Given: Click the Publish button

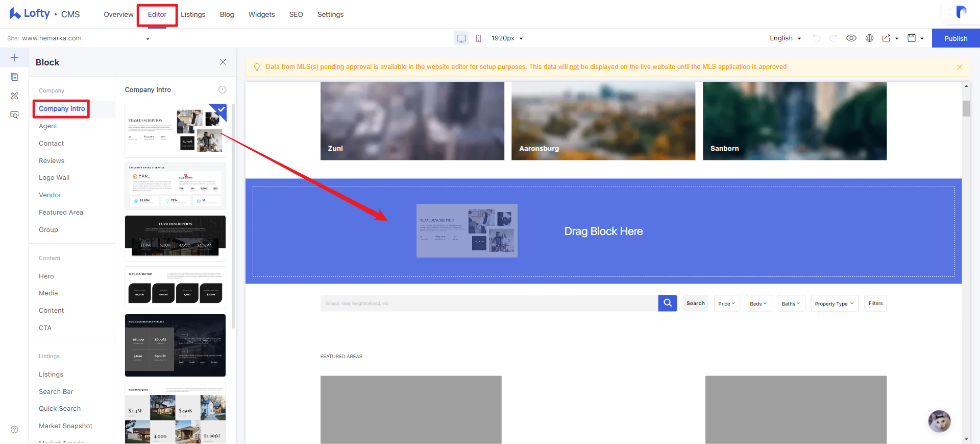Looking at the screenshot, I should point(955,38).
